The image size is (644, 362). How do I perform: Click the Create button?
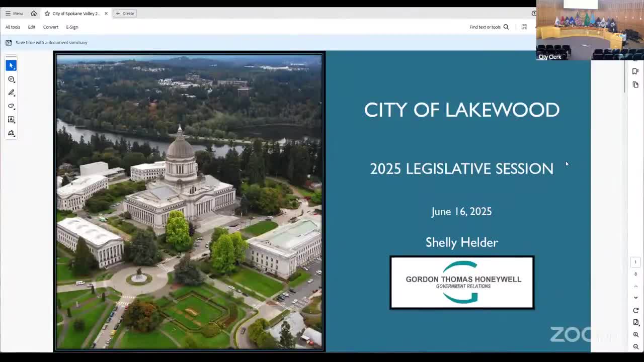click(125, 14)
